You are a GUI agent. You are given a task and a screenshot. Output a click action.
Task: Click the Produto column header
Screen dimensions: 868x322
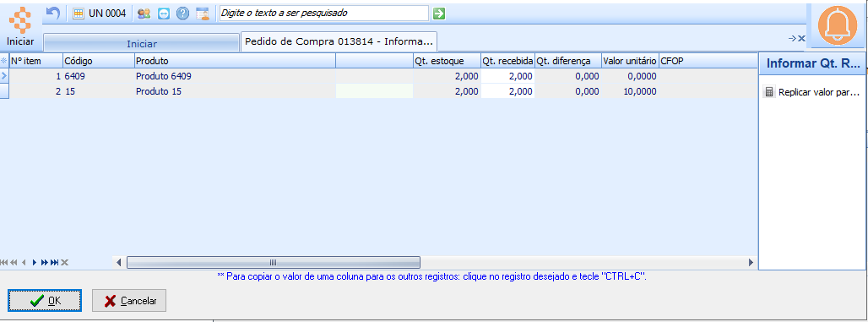coord(236,61)
